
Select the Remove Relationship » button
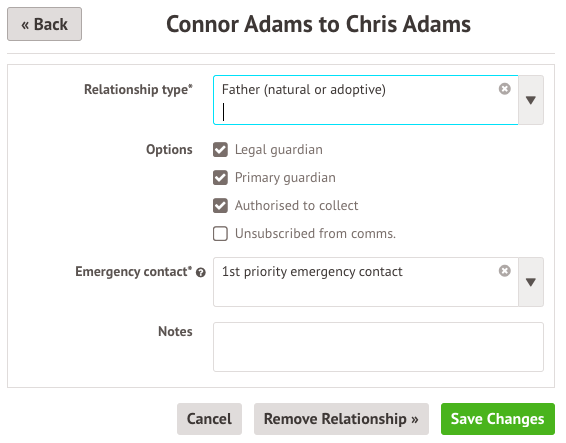(x=341, y=419)
